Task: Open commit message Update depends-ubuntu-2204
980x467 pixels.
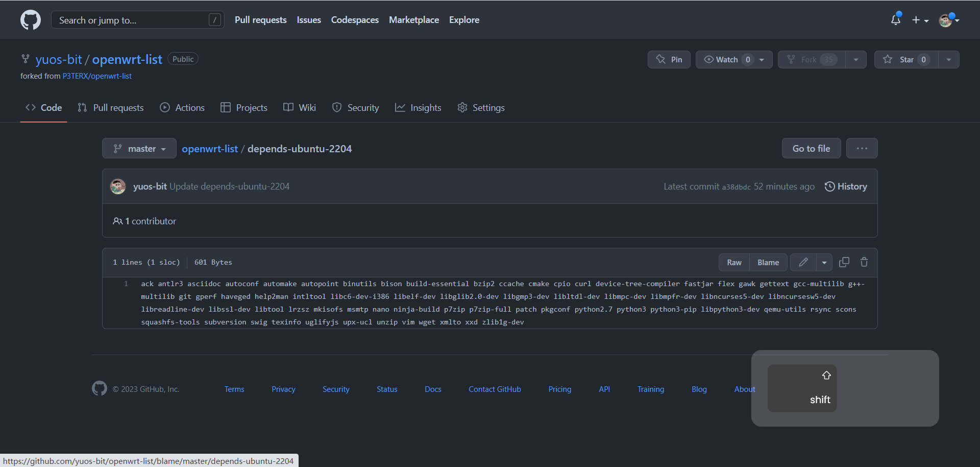Action: coord(229,186)
